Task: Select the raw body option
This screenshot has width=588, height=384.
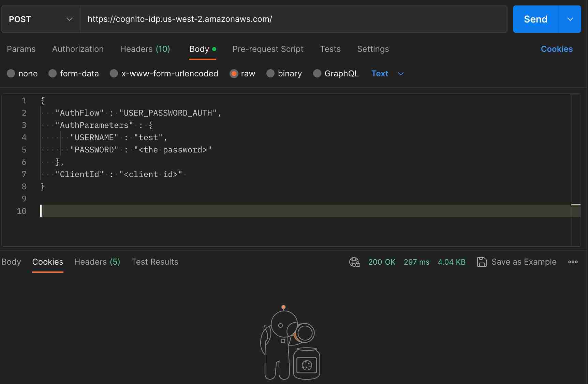Action: coord(234,74)
